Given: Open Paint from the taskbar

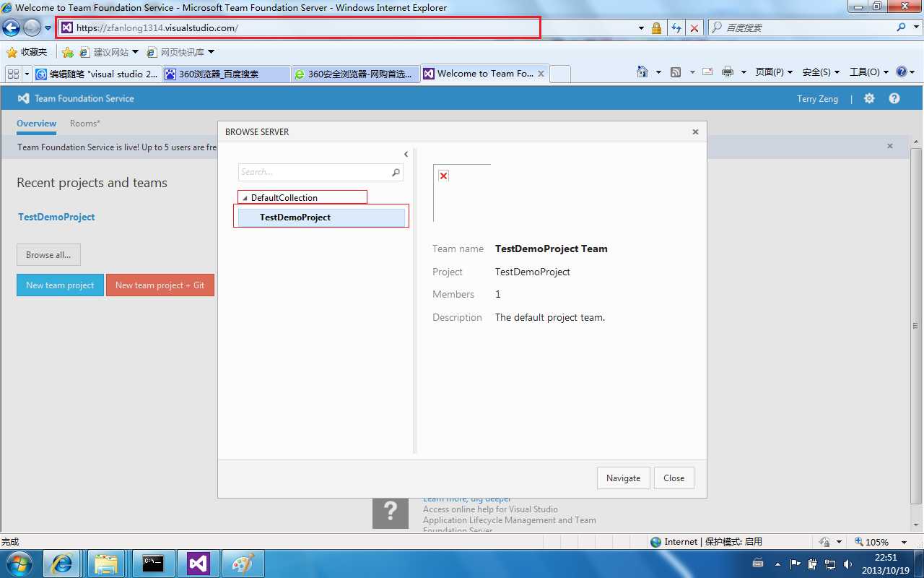Looking at the screenshot, I should 242,564.
